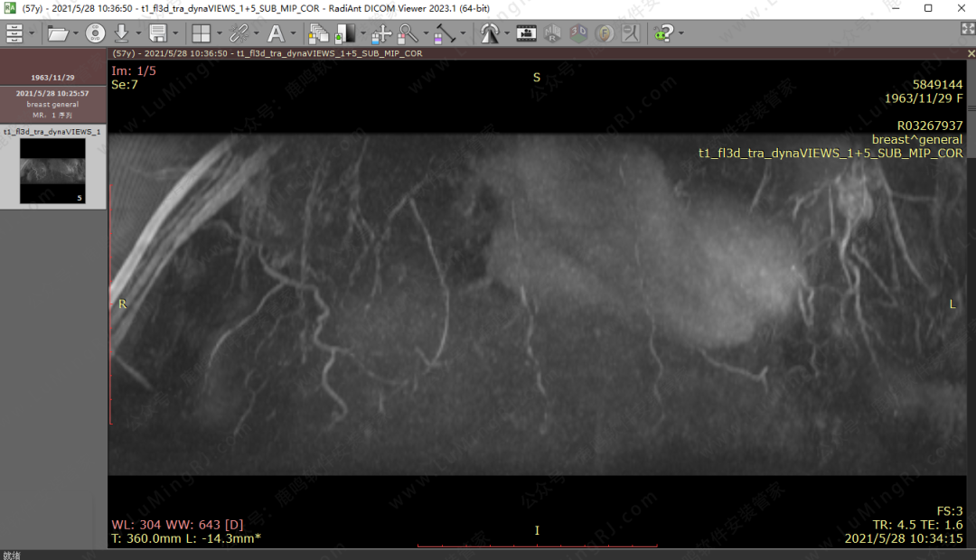976x560 pixels.
Task: Click the Open CD/DVD disc icon
Action: (x=95, y=33)
